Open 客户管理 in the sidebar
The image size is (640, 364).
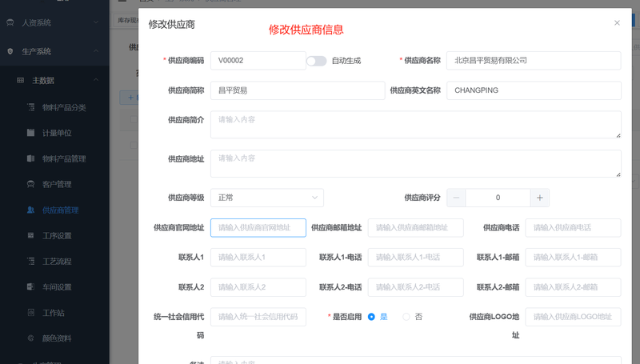click(57, 185)
